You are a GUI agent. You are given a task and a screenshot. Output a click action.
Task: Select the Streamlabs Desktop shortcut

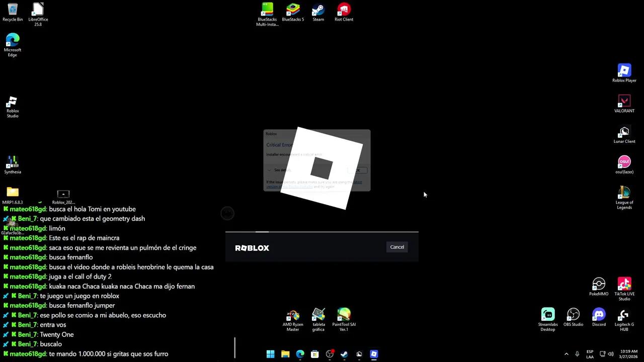click(548, 320)
